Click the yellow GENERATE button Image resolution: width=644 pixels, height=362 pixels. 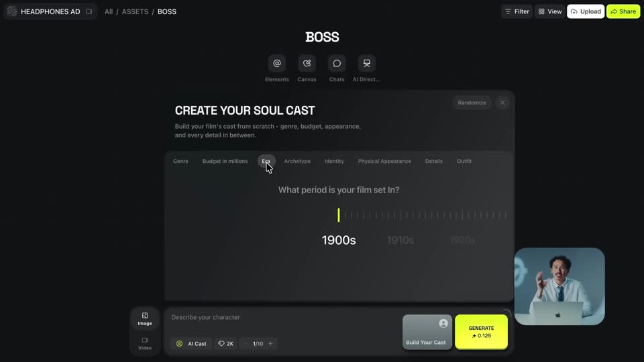481,332
